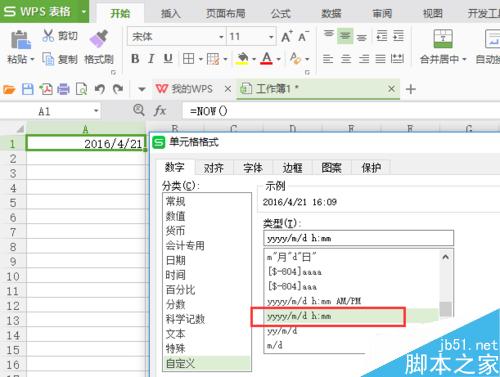500x377 pixels.
Task: Center text horizontally
Action: pos(346,59)
